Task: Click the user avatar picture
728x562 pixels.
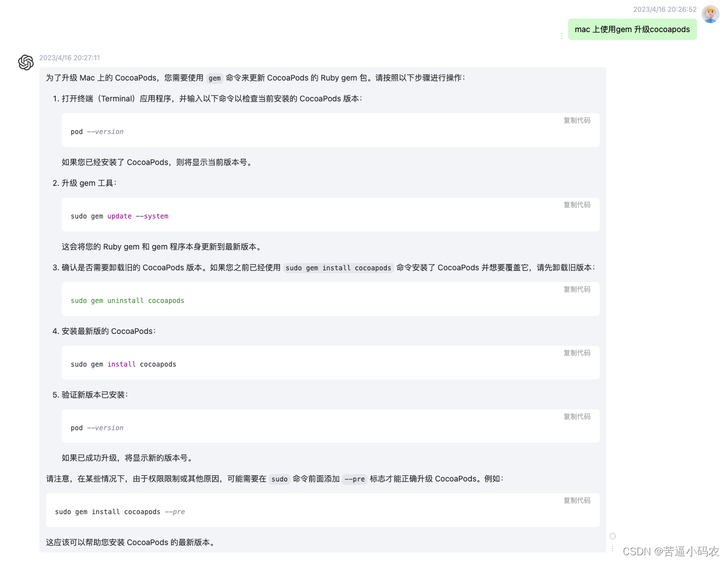Action: [710, 14]
